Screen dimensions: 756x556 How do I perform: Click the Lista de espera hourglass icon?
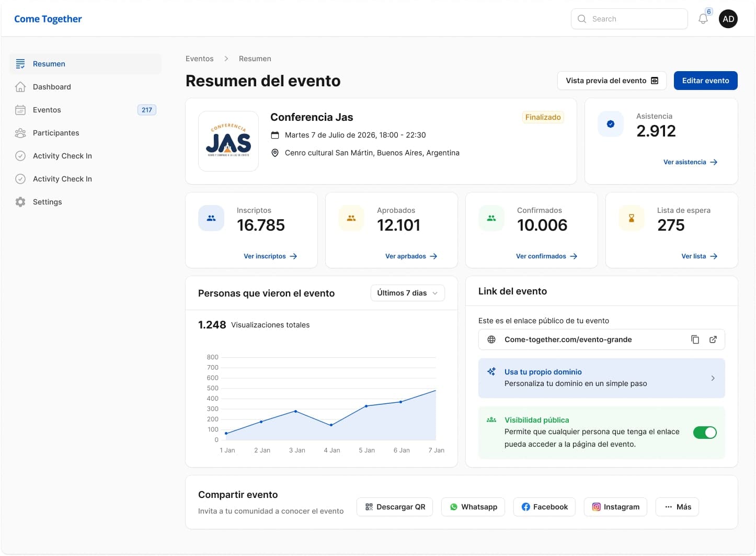[x=632, y=218]
